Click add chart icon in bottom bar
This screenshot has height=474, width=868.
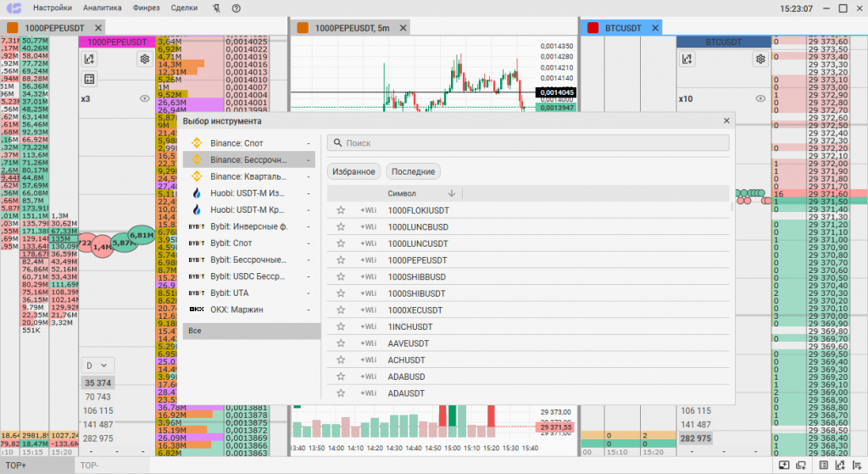840,466
